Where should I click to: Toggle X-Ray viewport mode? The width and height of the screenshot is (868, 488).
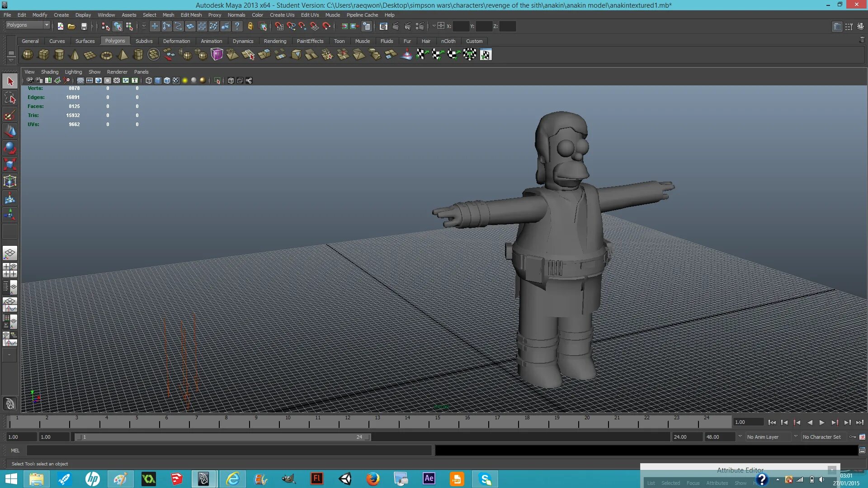coord(231,80)
